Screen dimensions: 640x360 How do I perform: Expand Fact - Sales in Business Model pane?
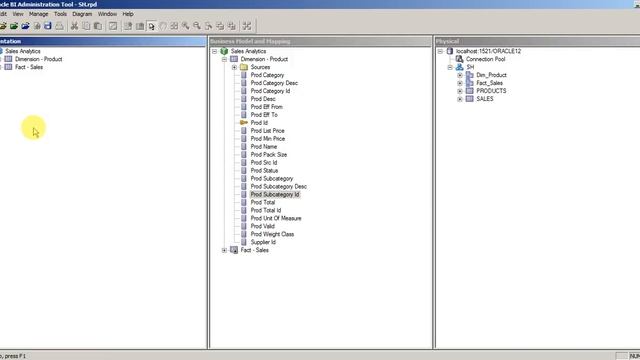(x=224, y=250)
